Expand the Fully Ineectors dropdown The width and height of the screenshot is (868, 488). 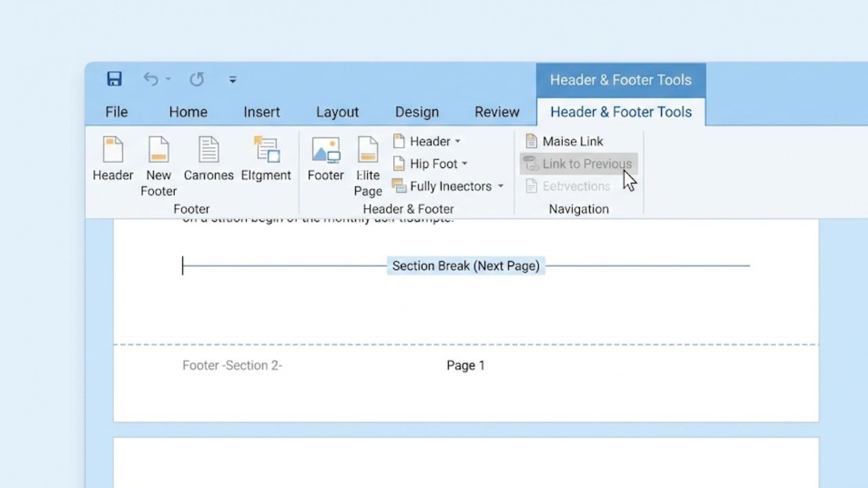point(448,186)
